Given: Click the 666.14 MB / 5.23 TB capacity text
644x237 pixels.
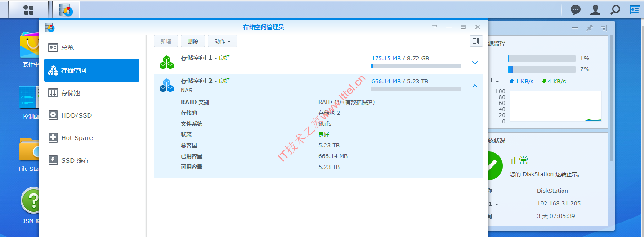Looking at the screenshot, I should click(x=400, y=82).
